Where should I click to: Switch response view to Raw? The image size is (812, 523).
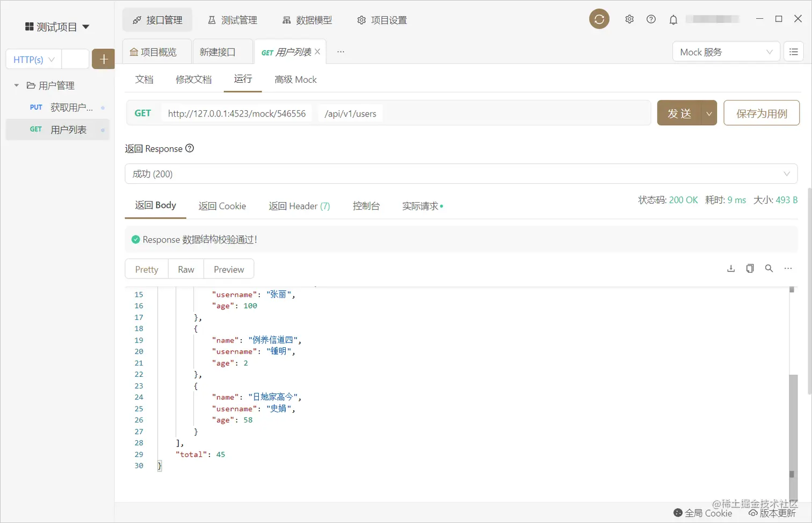[186, 269]
